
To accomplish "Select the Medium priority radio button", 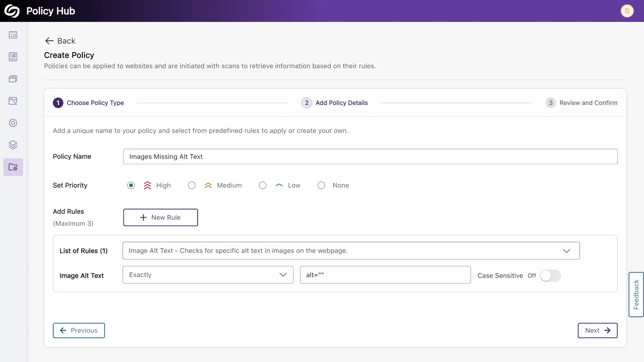I will point(192,185).
